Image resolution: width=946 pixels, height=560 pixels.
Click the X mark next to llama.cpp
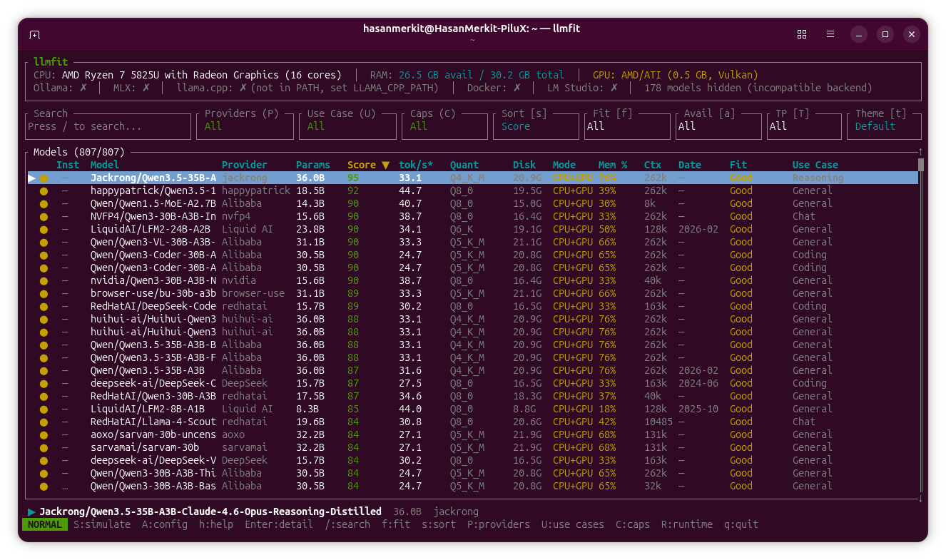pos(243,88)
